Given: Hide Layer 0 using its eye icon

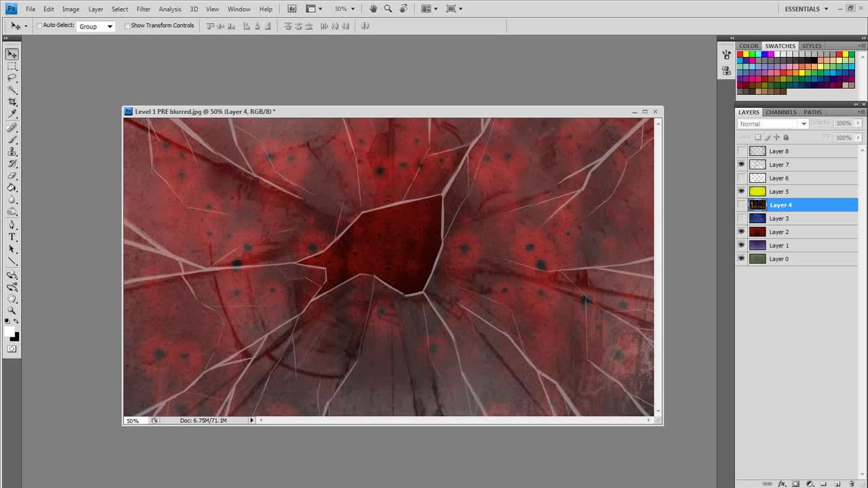Looking at the screenshot, I should [x=742, y=259].
